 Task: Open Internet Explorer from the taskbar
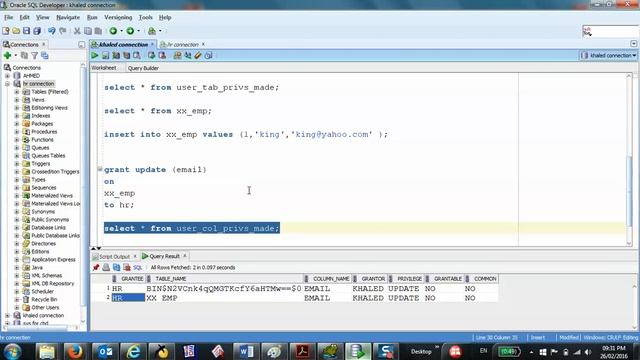pyautogui.click(x=133, y=351)
